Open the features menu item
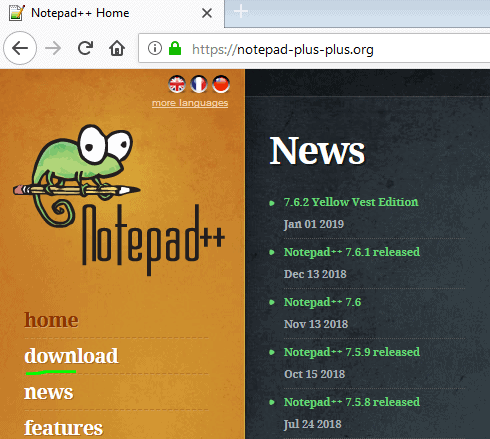 63,428
